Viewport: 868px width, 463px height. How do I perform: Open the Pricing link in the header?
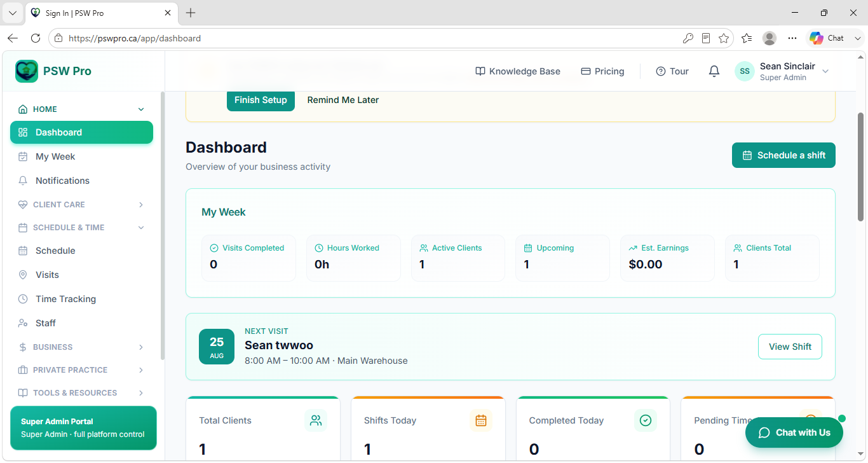coord(602,71)
